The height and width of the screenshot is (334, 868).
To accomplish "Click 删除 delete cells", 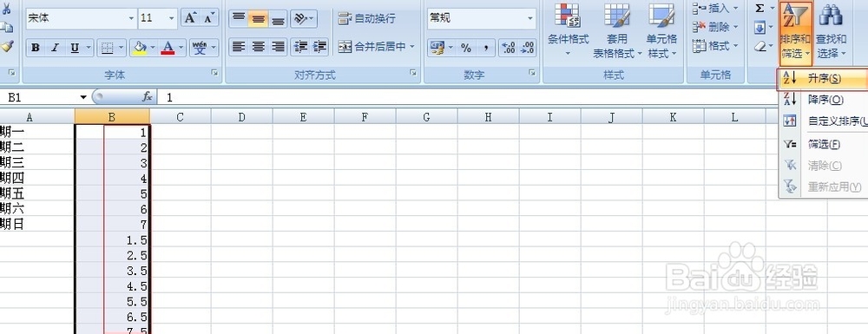I will (716, 27).
